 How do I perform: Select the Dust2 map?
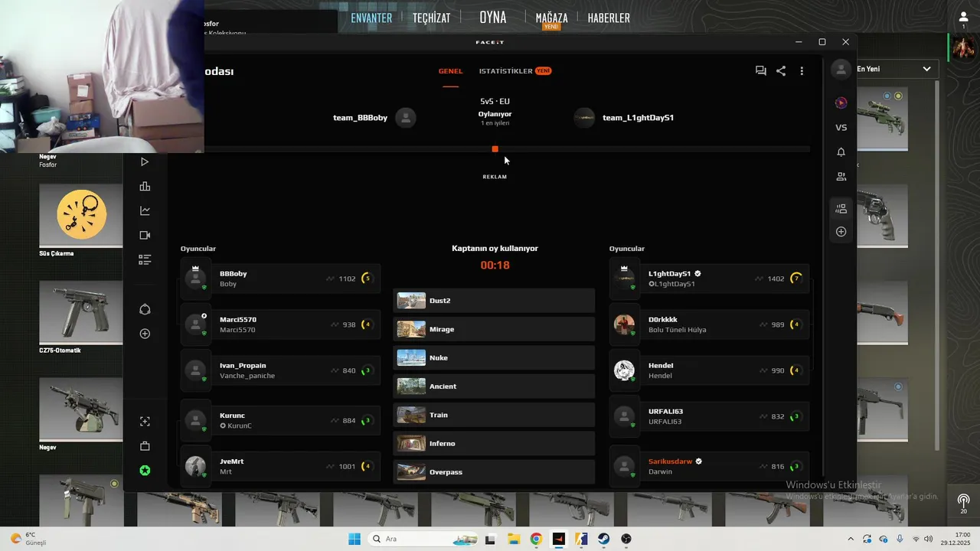[x=494, y=301]
